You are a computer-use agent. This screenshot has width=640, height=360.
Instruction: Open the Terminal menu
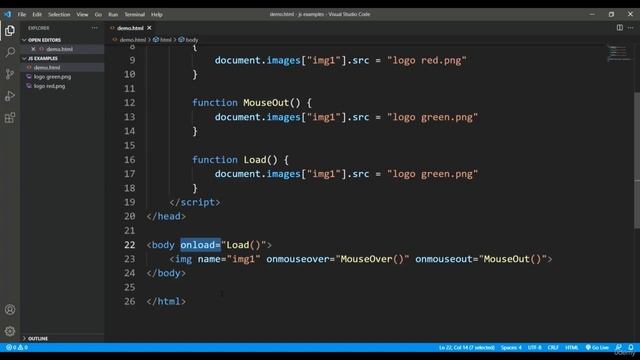point(135,14)
